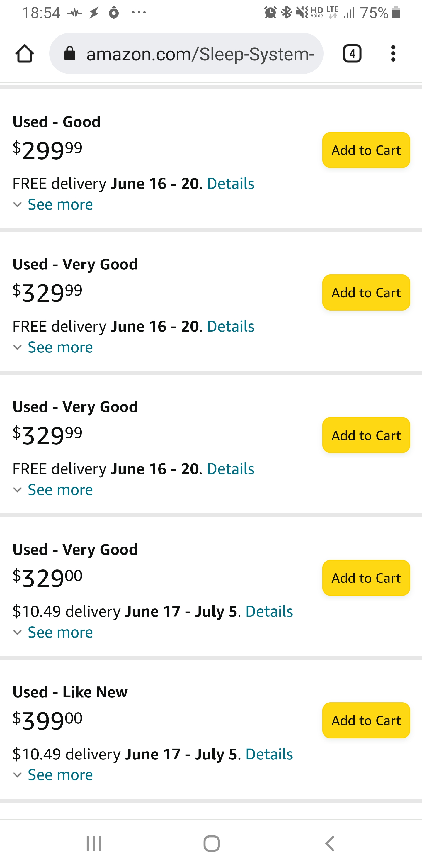
Task: Open the tab switcher showing 4 tabs
Action: (352, 54)
